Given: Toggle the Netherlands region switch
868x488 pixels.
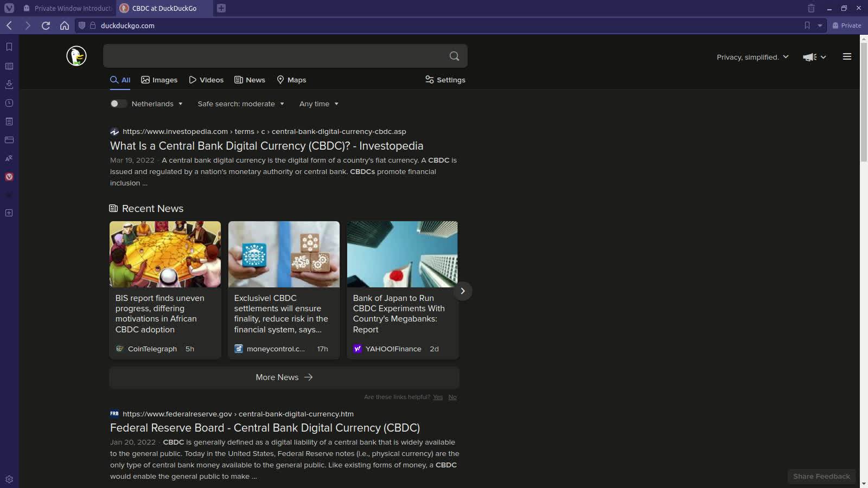Looking at the screenshot, I should tap(118, 104).
